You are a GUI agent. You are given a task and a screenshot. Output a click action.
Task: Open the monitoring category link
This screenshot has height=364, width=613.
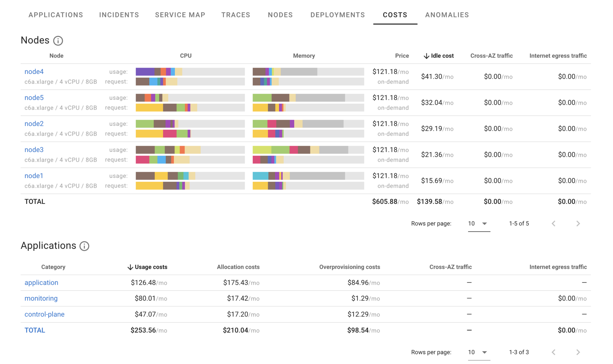point(41,298)
